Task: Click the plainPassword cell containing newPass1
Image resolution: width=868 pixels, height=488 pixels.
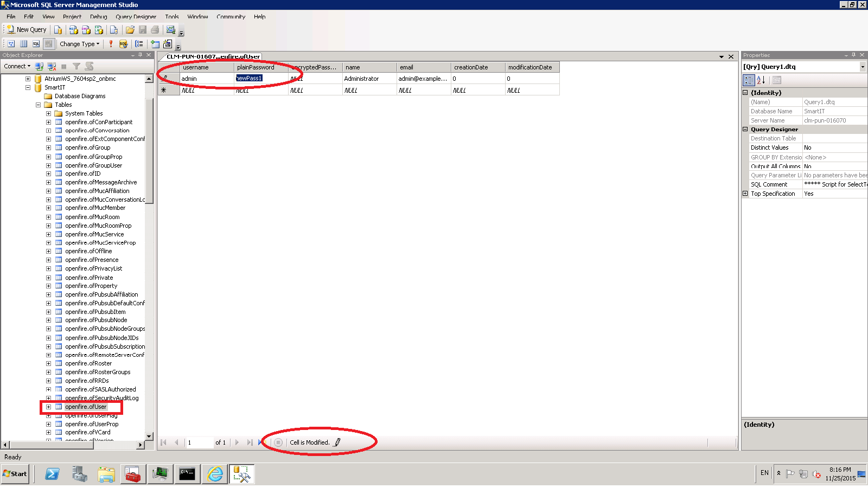Action: 261,79
